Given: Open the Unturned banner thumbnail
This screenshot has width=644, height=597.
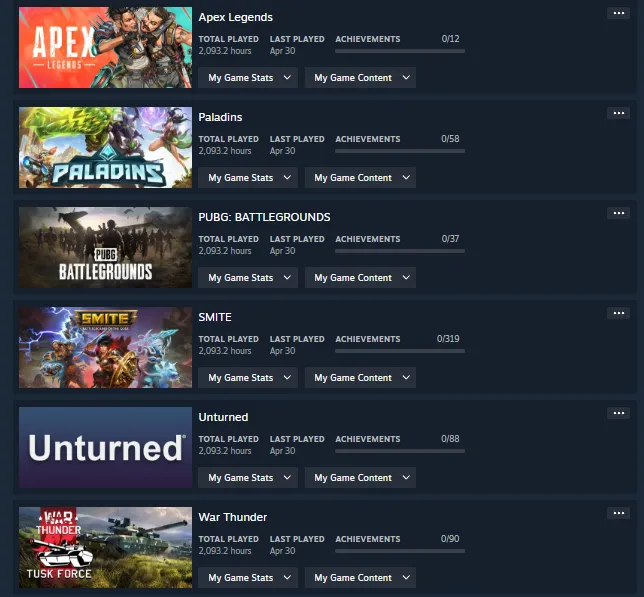Looking at the screenshot, I should tap(105, 448).
